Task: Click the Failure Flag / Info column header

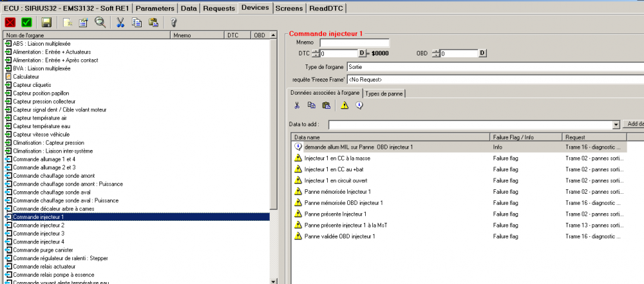Action: coord(526,137)
